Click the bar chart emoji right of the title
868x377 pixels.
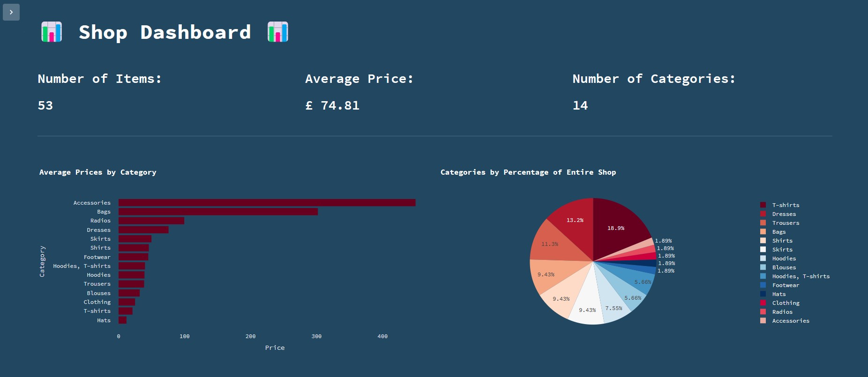coord(277,32)
